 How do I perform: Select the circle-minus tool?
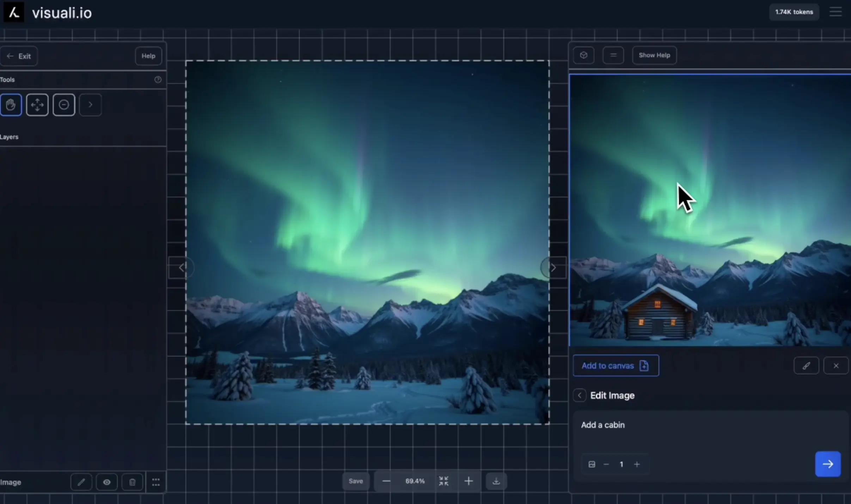(64, 105)
